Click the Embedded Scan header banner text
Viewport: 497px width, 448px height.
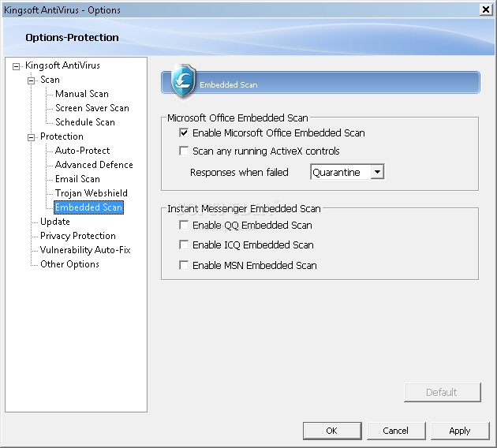click(229, 85)
